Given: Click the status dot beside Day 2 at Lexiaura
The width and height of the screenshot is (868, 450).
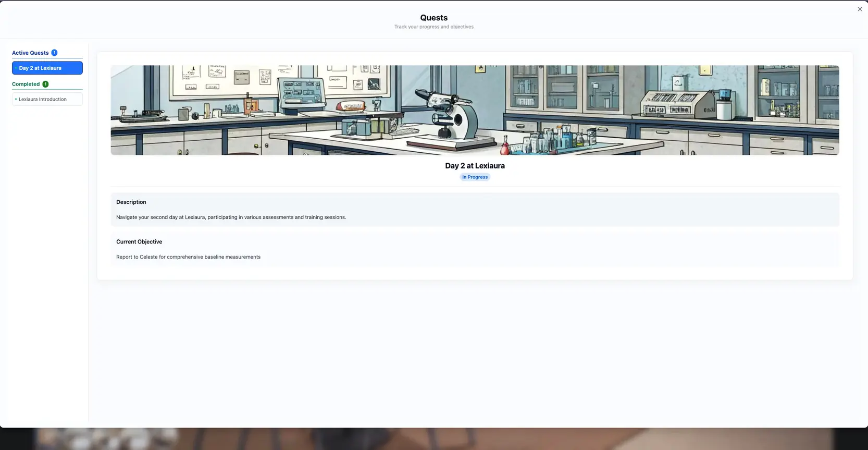Looking at the screenshot, I should [16, 68].
